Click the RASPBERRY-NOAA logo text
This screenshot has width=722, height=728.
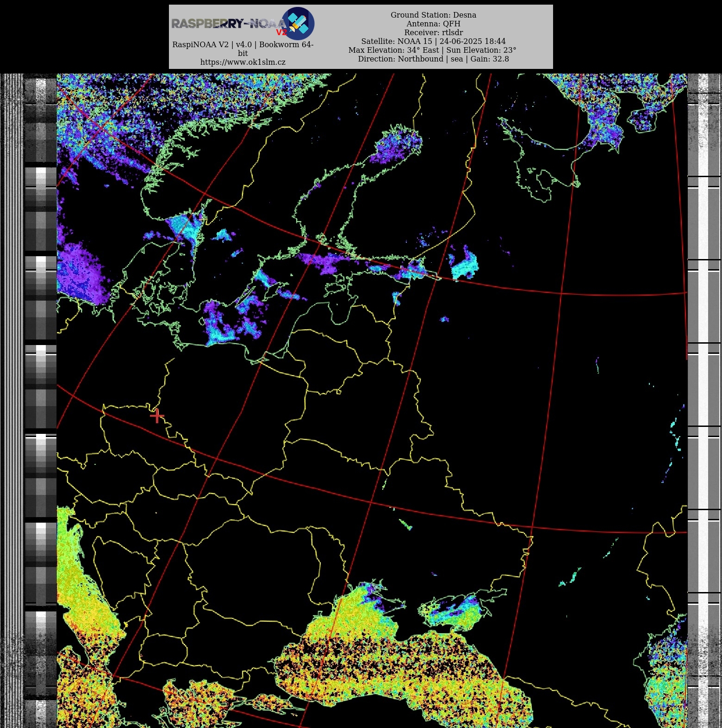tap(228, 24)
